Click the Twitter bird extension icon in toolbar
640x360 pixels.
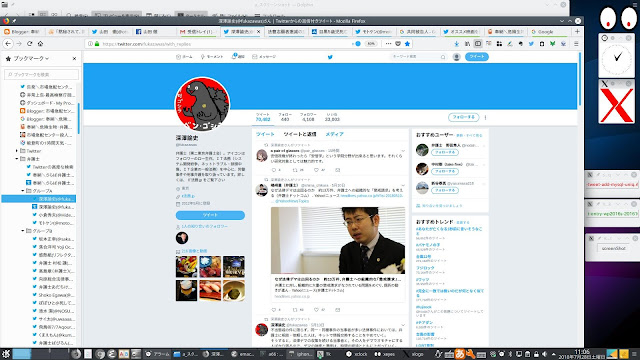[x=531, y=44]
